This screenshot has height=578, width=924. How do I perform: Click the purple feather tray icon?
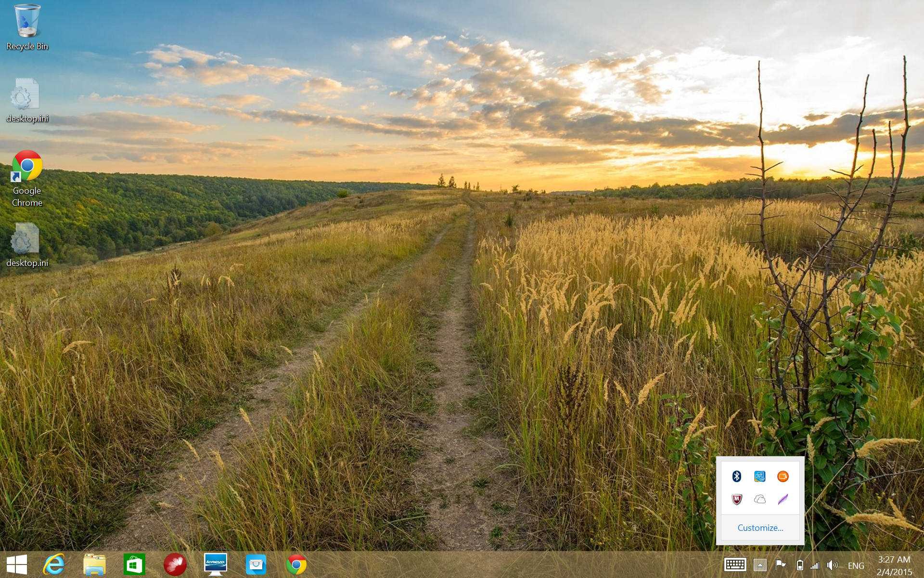click(783, 499)
